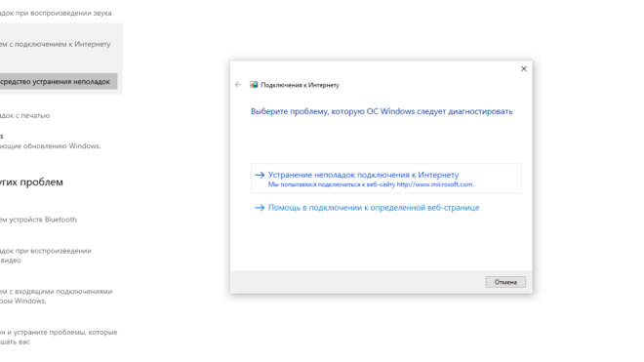Click the Подключения к Интернету title icon

click(254, 85)
